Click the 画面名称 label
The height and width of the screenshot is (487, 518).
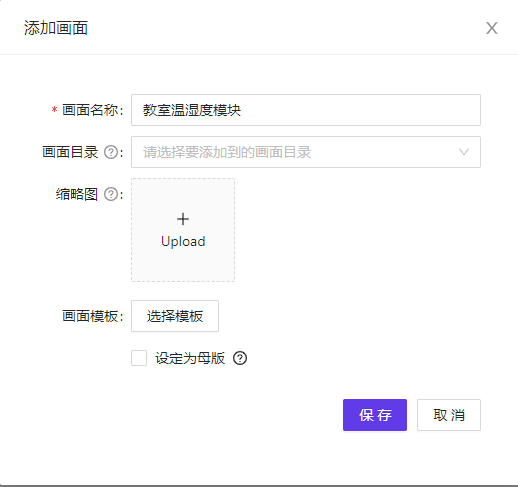(x=90, y=110)
